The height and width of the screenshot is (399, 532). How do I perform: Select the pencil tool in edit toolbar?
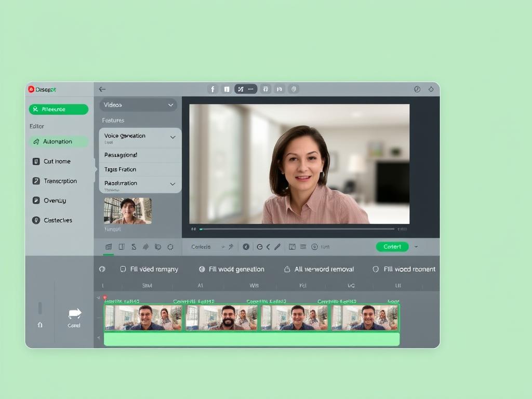277,247
